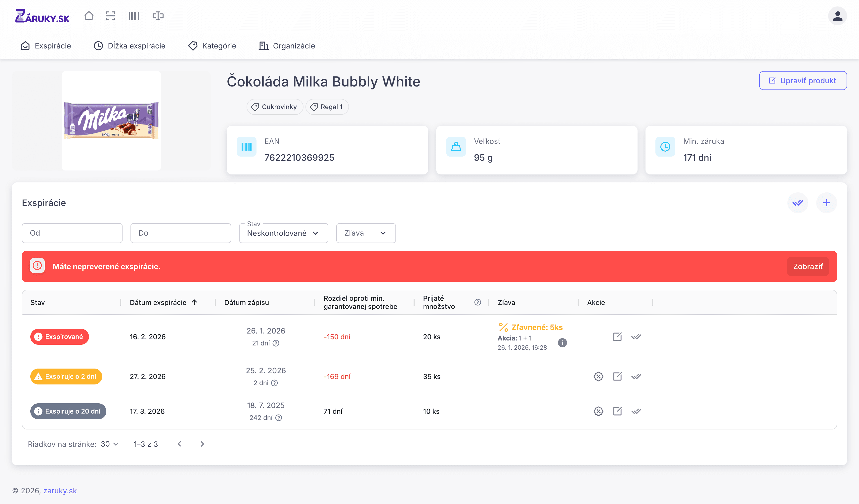Sort by Dátum exspirácie column header
This screenshot has width=859, height=504.
click(x=158, y=302)
